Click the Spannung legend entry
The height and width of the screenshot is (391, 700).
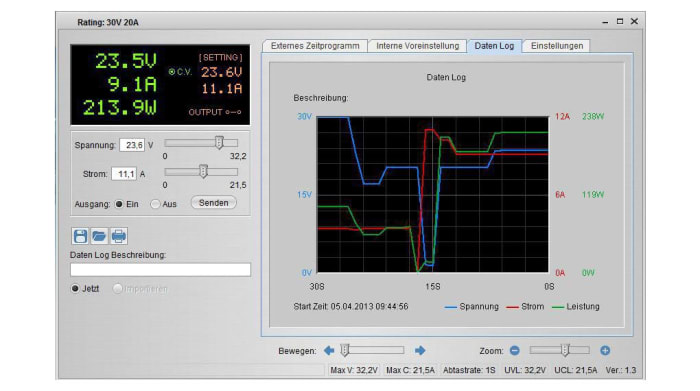click(471, 307)
